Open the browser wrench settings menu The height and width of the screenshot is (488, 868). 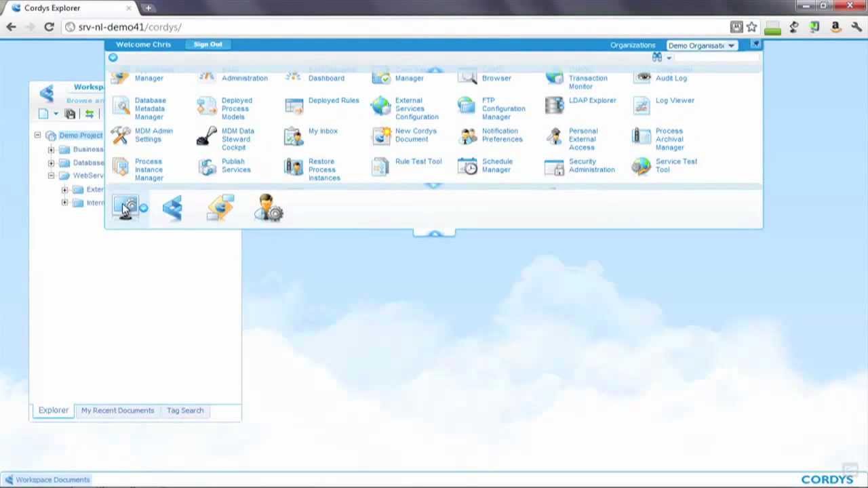coord(856,27)
